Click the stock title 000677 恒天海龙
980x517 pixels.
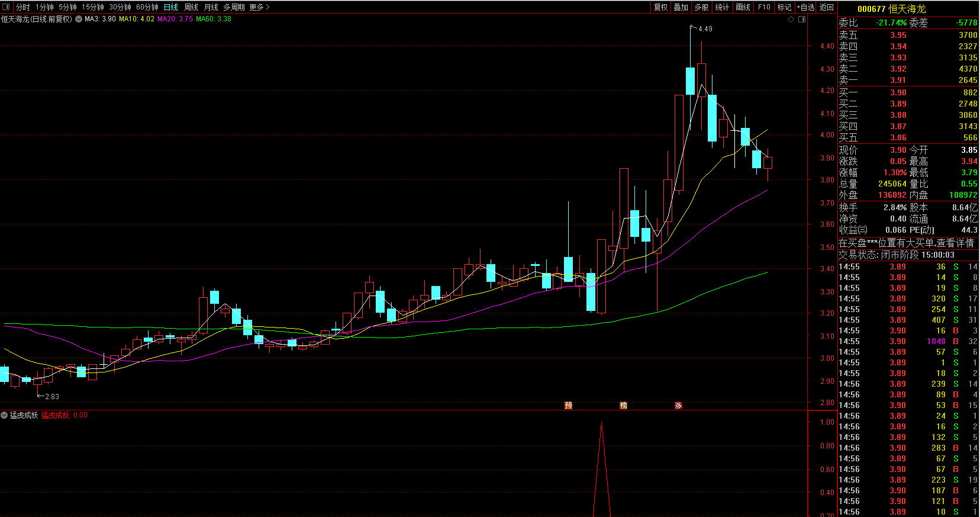(891, 9)
